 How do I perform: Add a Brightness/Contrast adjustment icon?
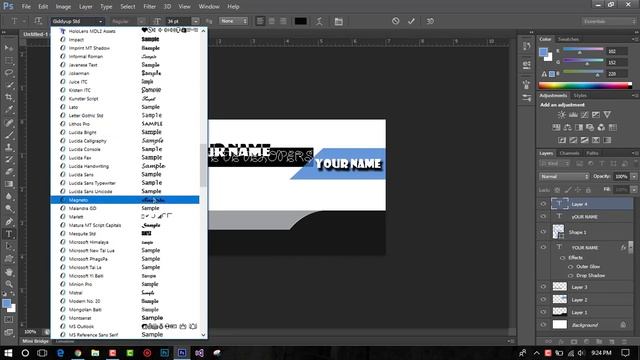click(x=562, y=115)
